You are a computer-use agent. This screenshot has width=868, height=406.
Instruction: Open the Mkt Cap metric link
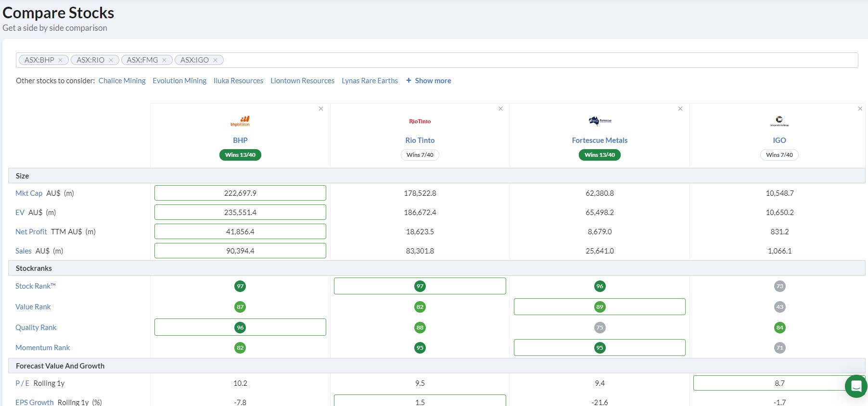[x=29, y=193]
